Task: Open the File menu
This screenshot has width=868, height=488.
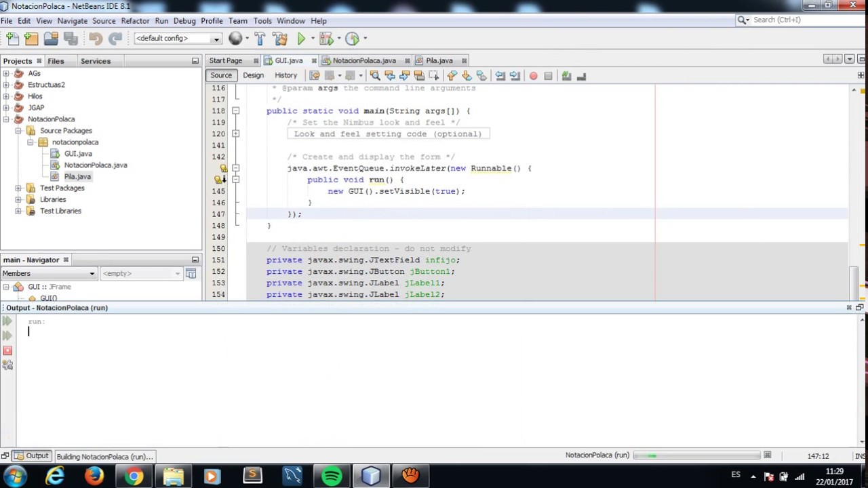Action: tap(6, 21)
